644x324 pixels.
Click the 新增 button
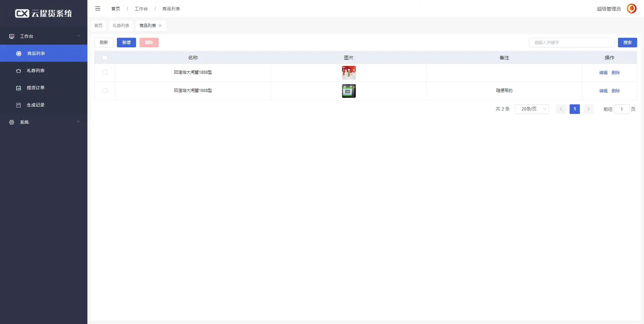(x=126, y=43)
